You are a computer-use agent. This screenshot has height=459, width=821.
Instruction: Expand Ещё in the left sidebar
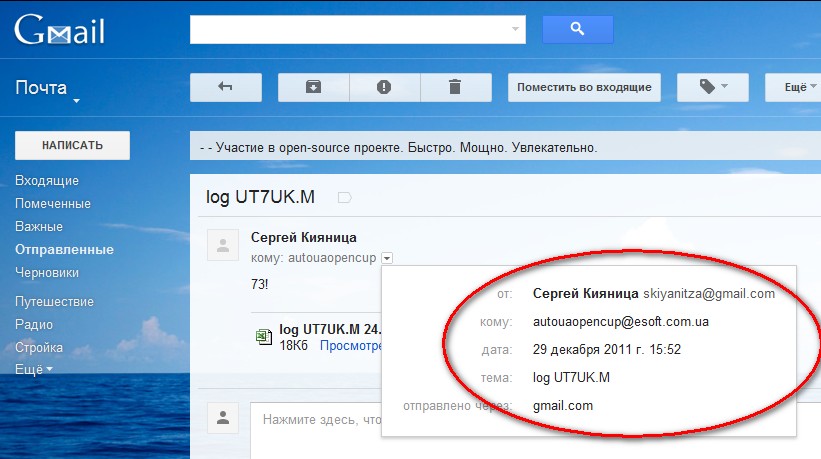tap(34, 369)
